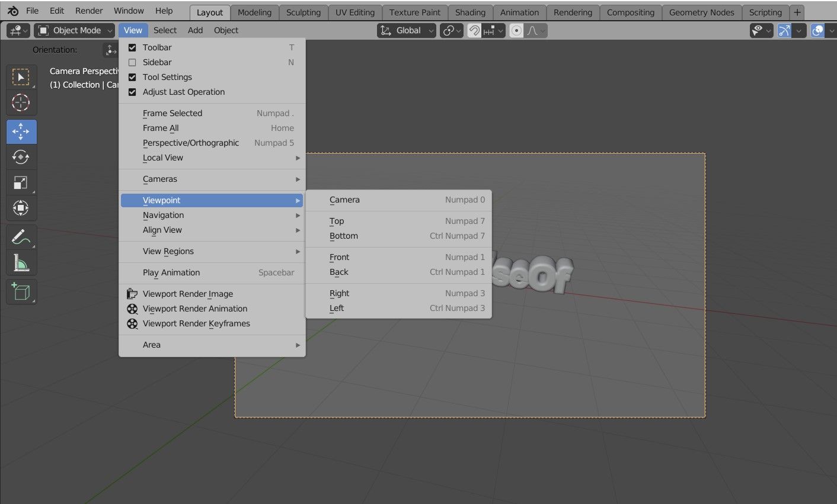Select the Move tool
Viewport: 837px width, 504px height.
(21, 132)
